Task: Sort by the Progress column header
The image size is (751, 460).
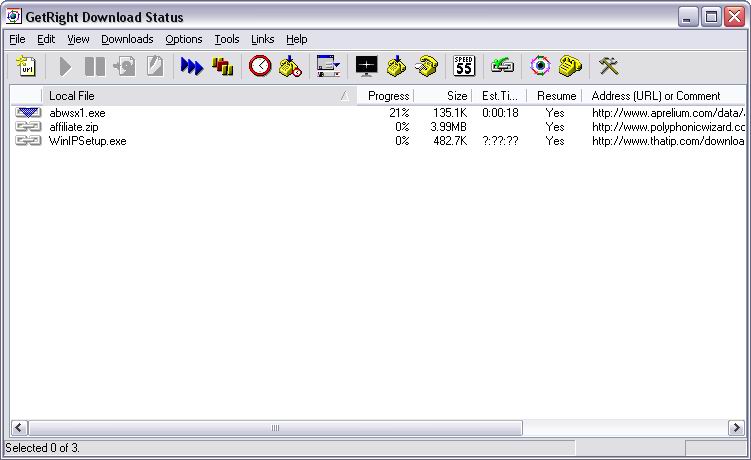Action: (x=386, y=96)
